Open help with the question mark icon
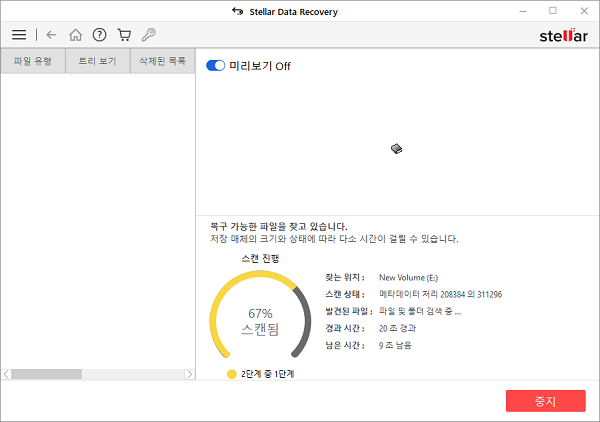Viewport: 600px width, 422px height. (x=99, y=35)
